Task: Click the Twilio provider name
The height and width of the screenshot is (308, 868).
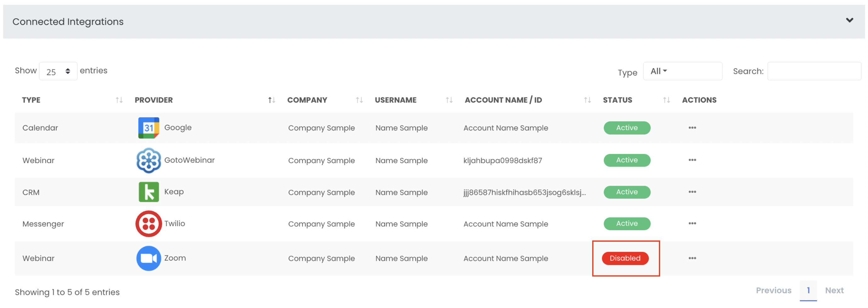Action: (x=175, y=223)
